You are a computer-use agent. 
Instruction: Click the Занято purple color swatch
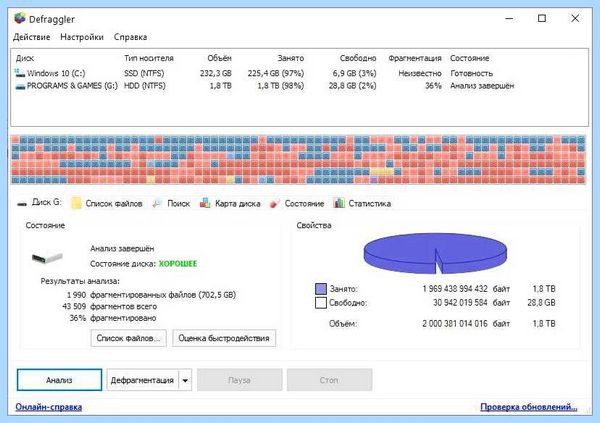(321, 289)
